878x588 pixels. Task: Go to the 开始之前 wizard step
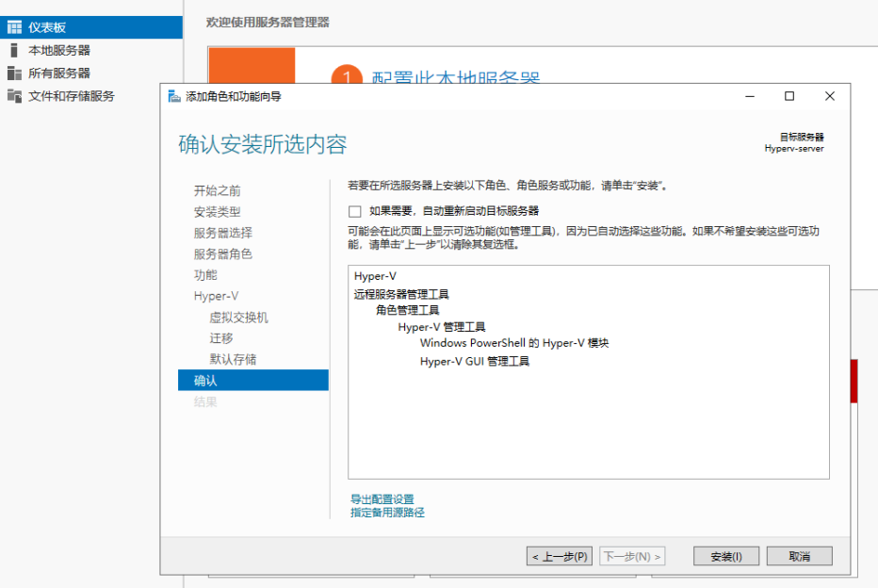click(218, 190)
